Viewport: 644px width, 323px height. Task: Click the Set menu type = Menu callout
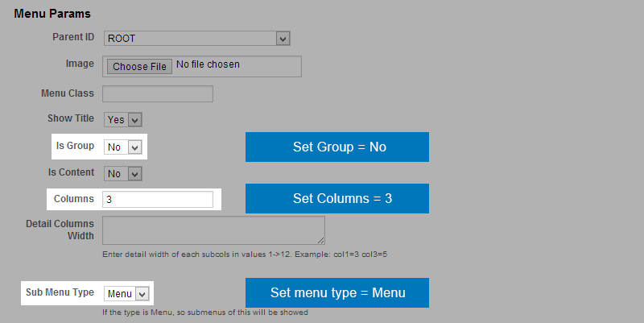pyautogui.click(x=337, y=292)
